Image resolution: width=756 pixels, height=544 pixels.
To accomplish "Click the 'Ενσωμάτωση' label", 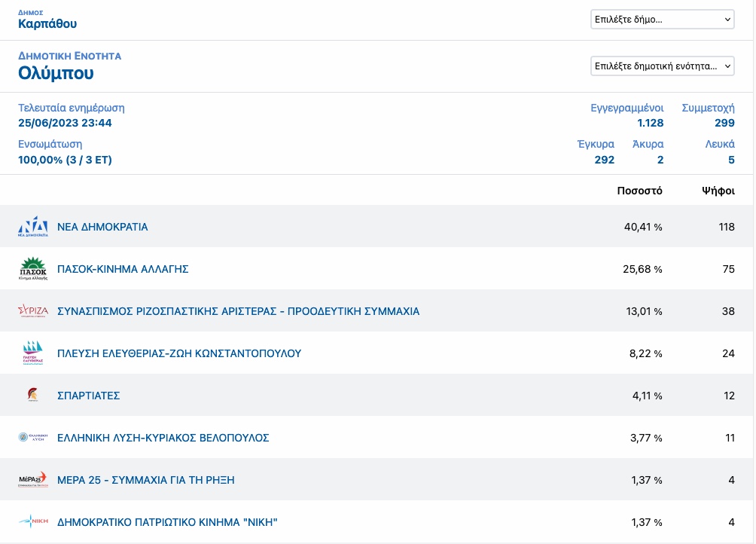I will tap(50, 144).
